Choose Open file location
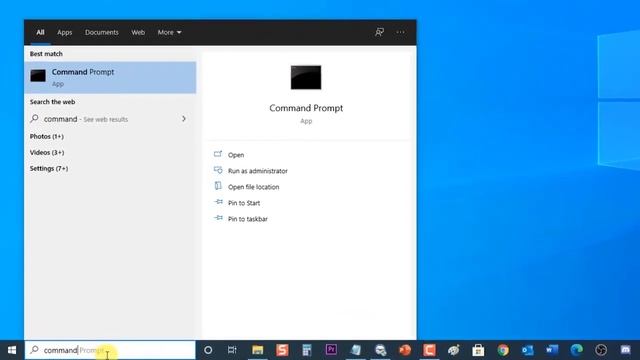 click(x=253, y=187)
